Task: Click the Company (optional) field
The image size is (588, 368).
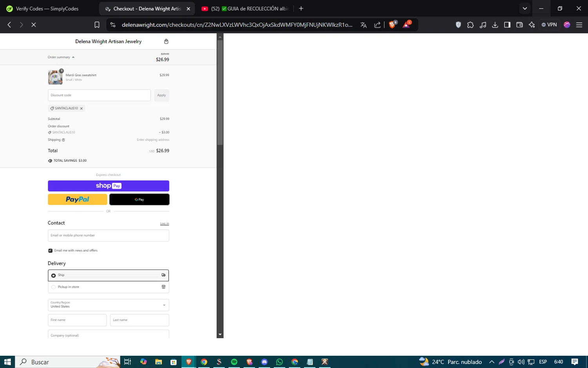Action: [109, 334]
